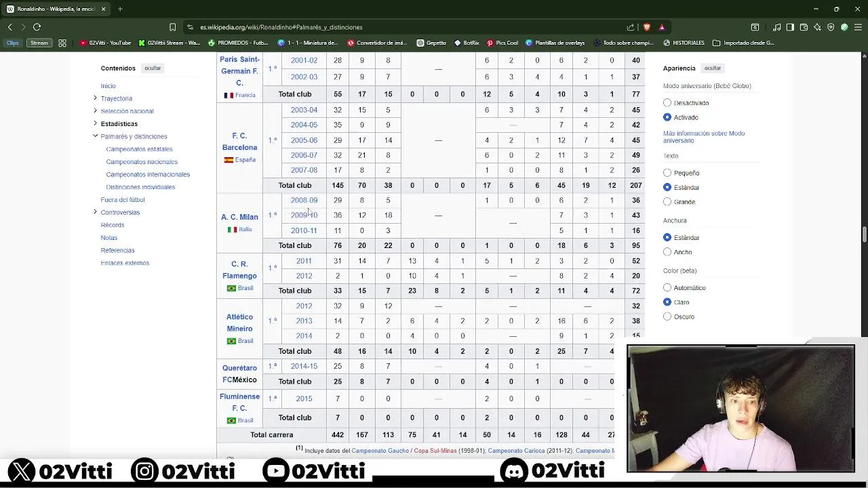The image size is (868, 488).
Task: Open the 2005-06 season link
Action: pyautogui.click(x=304, y=140)
